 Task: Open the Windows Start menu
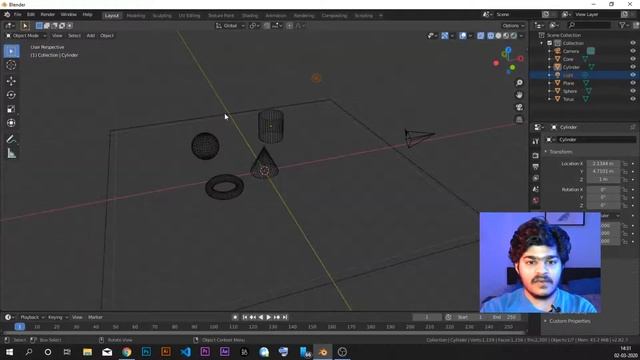tap(9, 352)
